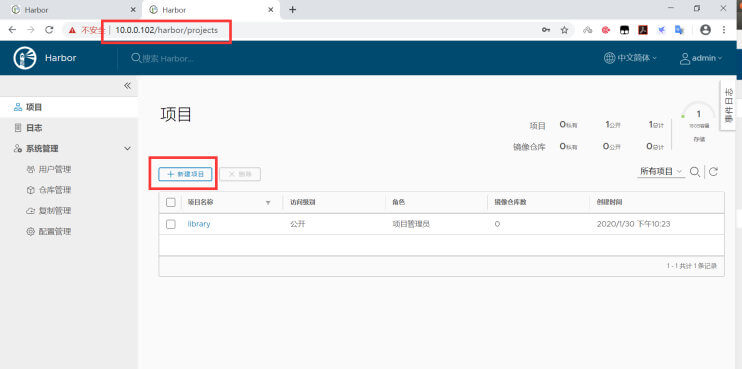
Task: Open the library project link
Action: 199,224
